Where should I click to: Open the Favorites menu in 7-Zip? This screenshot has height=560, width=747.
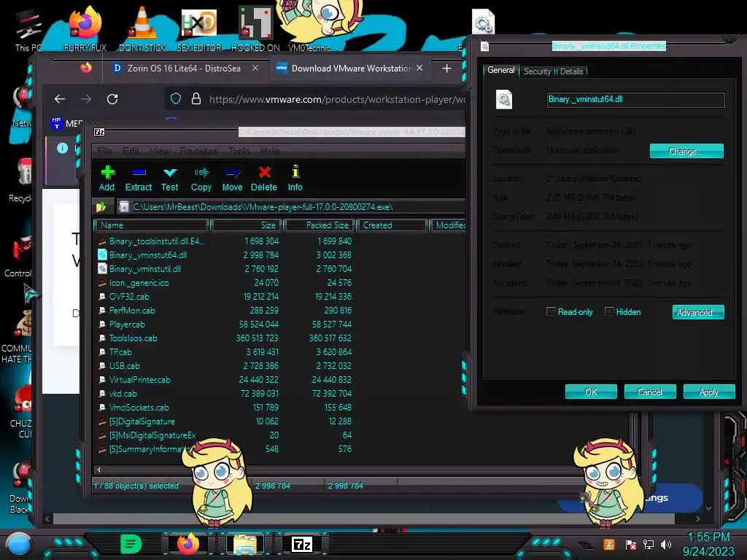[x=198, y=151]
